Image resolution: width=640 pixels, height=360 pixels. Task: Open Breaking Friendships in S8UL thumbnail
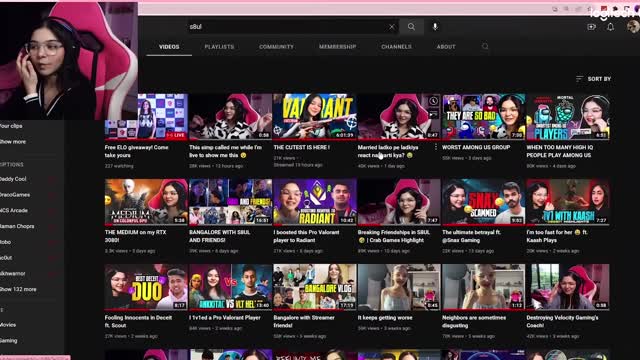(x=399, y=202)
